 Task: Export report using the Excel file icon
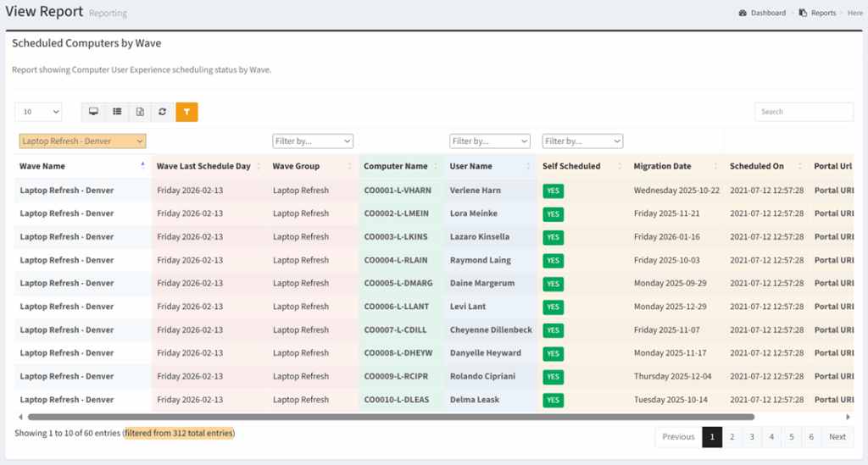coord(140,112)
